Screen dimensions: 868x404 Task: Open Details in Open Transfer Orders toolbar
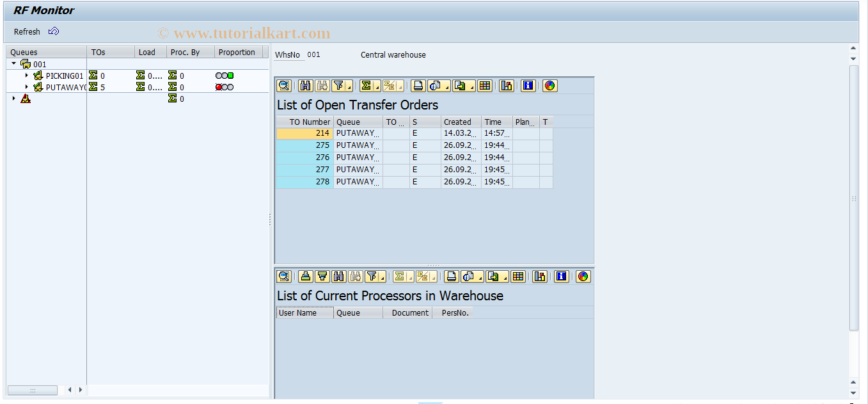(284, 86)
